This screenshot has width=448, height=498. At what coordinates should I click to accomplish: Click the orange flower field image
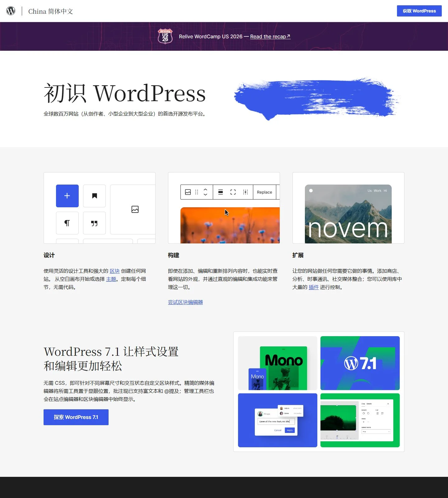pos(230,225)
